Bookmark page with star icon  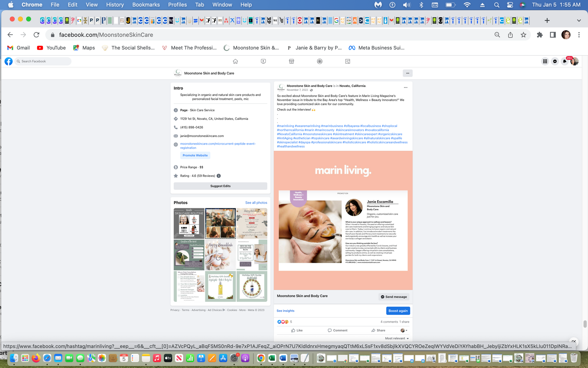tap(524, 35)
